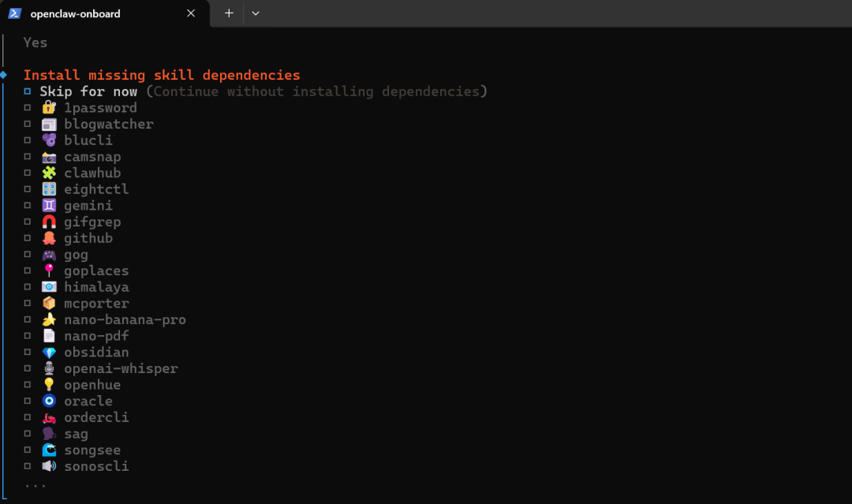Click the himalaya skill label
Screen dimensions: 852x504
point(96,287)
